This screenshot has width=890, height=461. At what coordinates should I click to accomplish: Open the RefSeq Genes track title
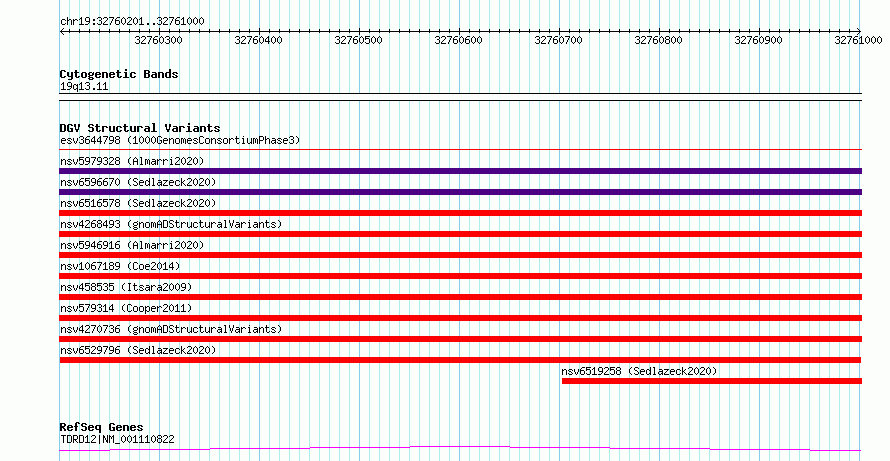[102, 428]
